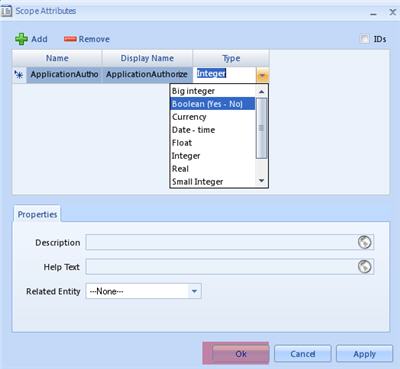Select Real type option
400x369 pixels.
click(213, 169)
